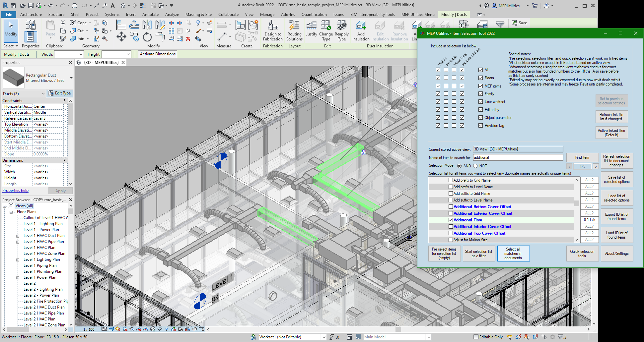Click Select all matches in documents

tap(513, 254)
